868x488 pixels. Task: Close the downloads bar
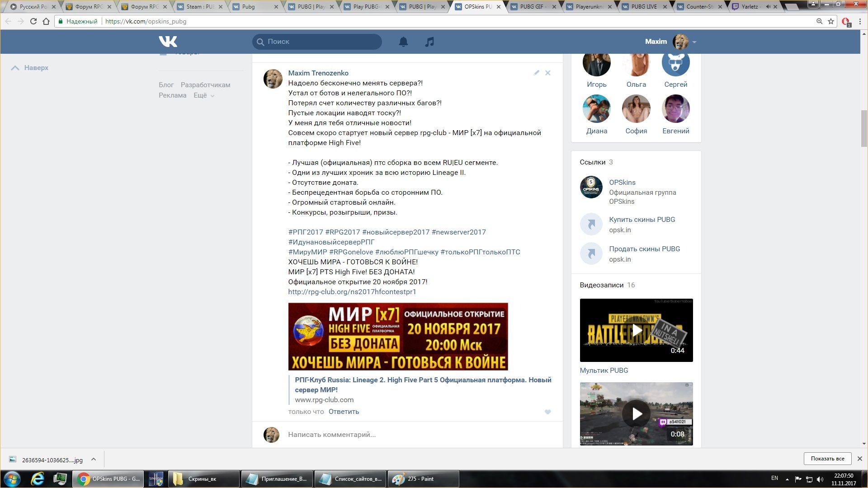tap(859, 459)
